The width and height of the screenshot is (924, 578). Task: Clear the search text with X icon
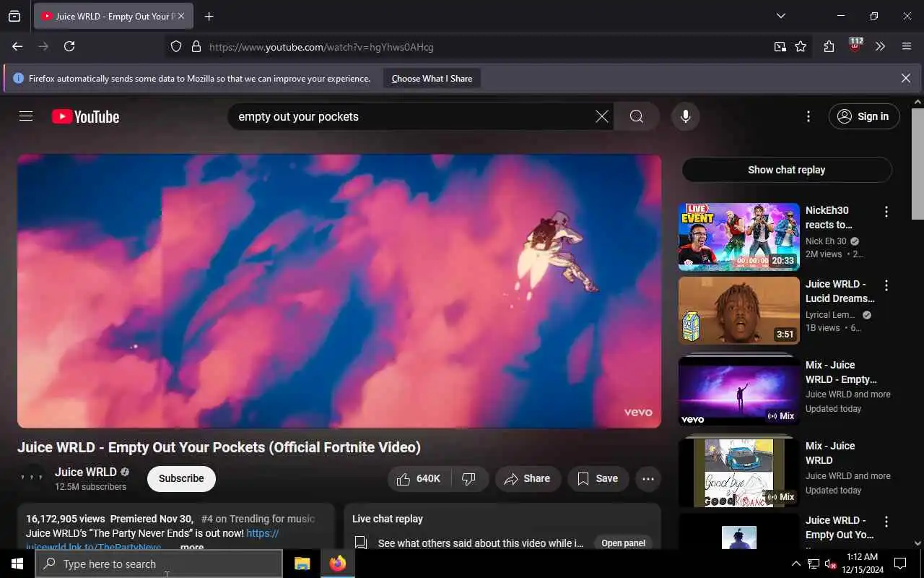point(601,116)
